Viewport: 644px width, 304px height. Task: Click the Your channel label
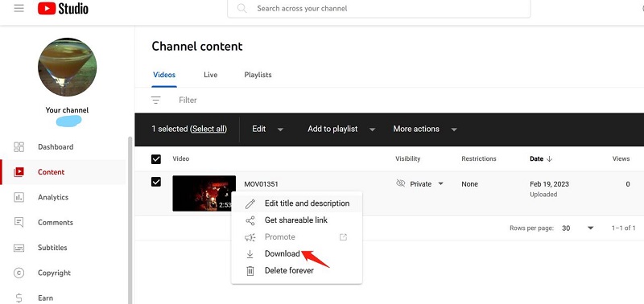(67, 110)
